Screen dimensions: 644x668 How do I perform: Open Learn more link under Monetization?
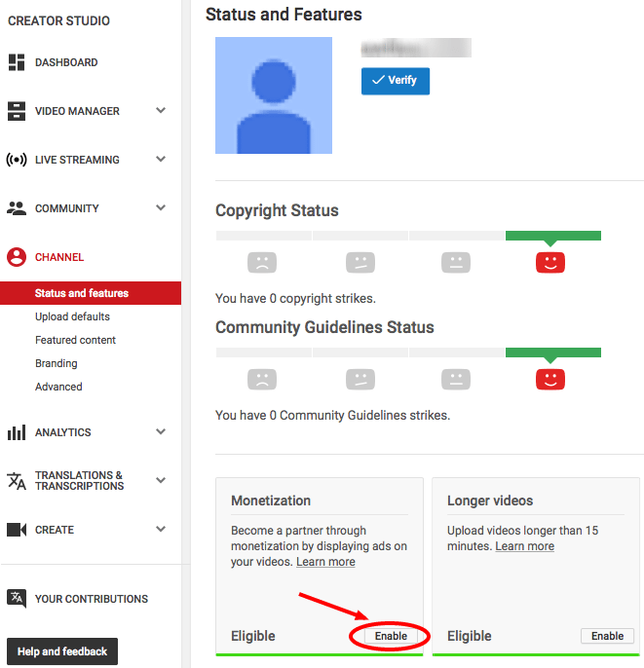coord(325,562)
